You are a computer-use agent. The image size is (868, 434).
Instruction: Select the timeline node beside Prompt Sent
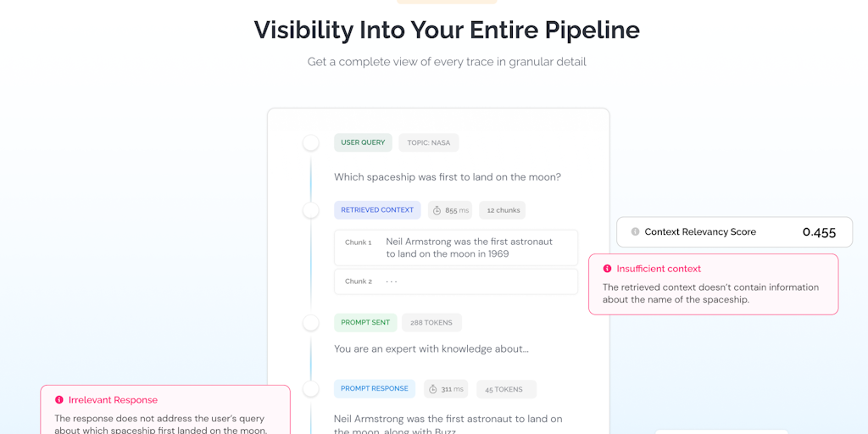click(x=311, y=323)
